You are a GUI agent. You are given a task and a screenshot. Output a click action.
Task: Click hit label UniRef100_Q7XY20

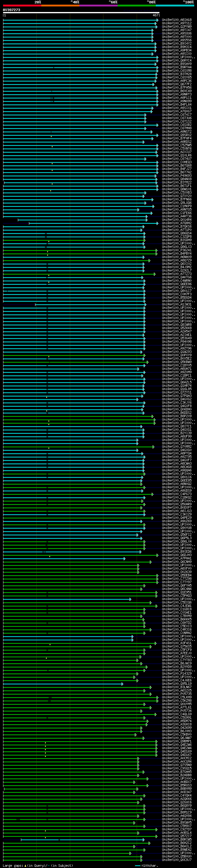(177, 196)
